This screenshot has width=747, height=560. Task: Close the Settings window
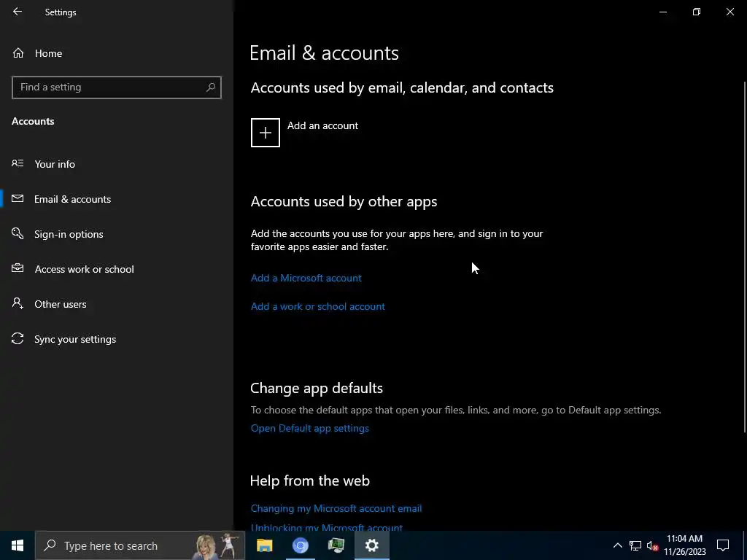tap(729, 12)
